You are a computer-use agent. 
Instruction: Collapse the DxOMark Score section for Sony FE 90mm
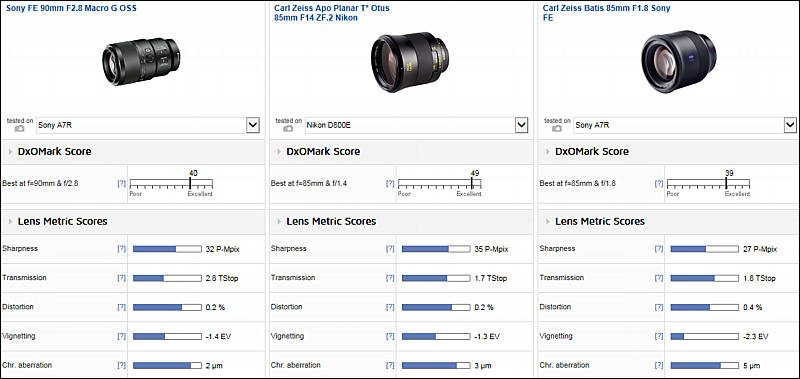10,151
